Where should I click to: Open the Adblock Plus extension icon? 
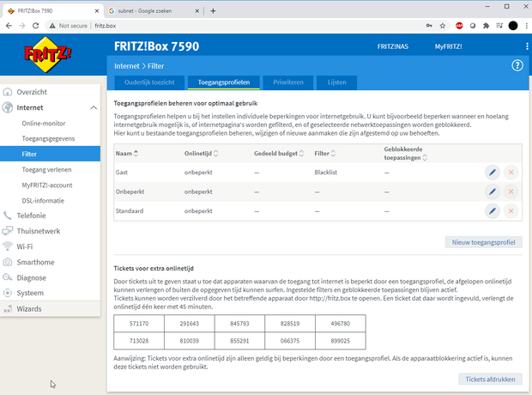459,26
